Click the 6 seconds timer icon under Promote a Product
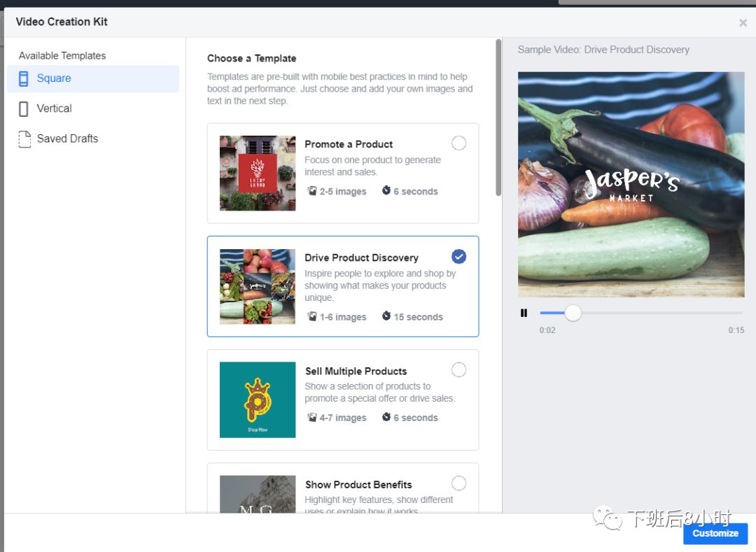The image size is (756, 552). tap(386, 190)
